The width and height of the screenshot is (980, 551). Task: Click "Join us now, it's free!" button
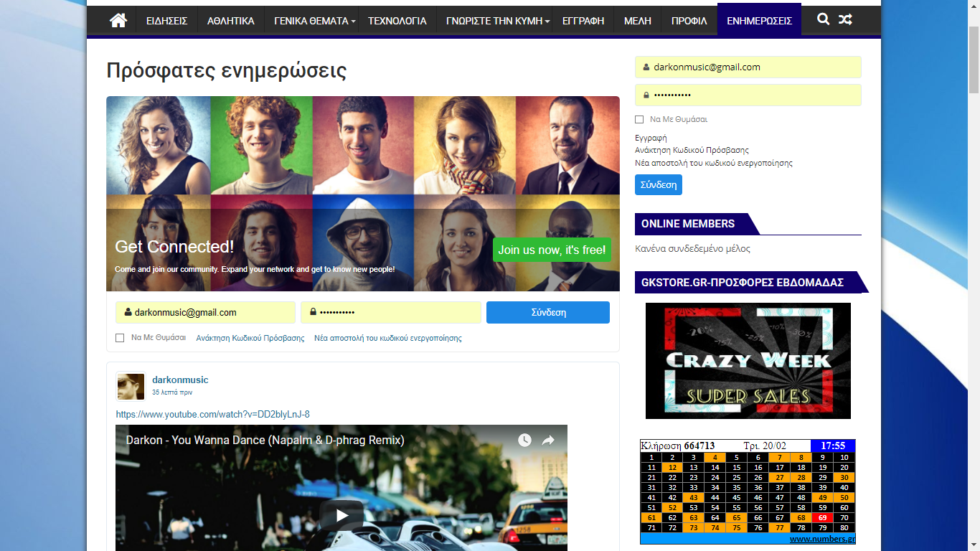pyautogui.click(x=552, y=250)
